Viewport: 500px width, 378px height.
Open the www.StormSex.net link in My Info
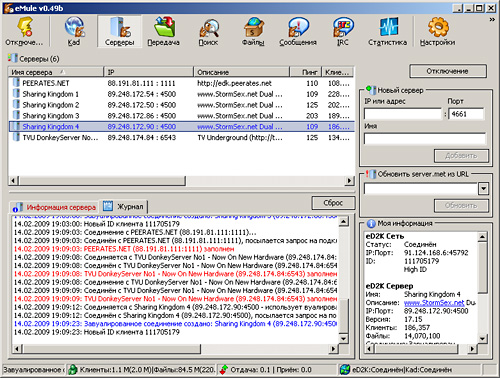434,303
